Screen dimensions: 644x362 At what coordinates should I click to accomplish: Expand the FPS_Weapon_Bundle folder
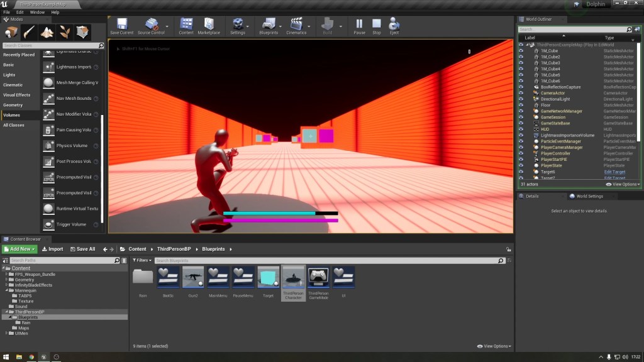(x=7, y=274)
